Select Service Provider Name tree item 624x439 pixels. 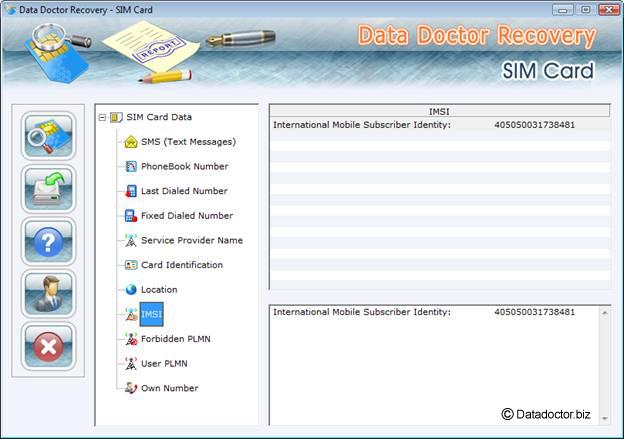192,240
